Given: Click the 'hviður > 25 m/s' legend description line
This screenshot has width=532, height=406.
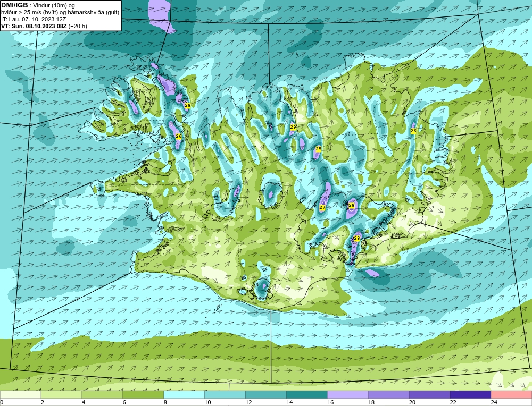Looking at the screenshot, I should (x=60, y=13).
